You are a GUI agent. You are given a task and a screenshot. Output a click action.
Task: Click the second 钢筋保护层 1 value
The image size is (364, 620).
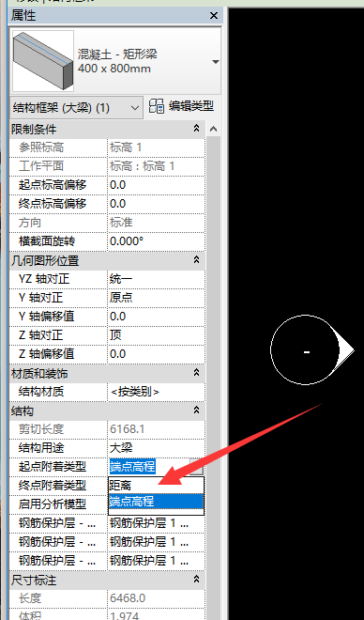click(156, 542)
